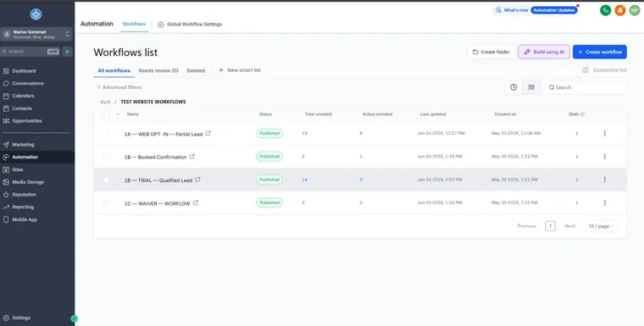Add a New smart list
The height and width of the screenshot is (326, 644).
[x=240, y=70]
